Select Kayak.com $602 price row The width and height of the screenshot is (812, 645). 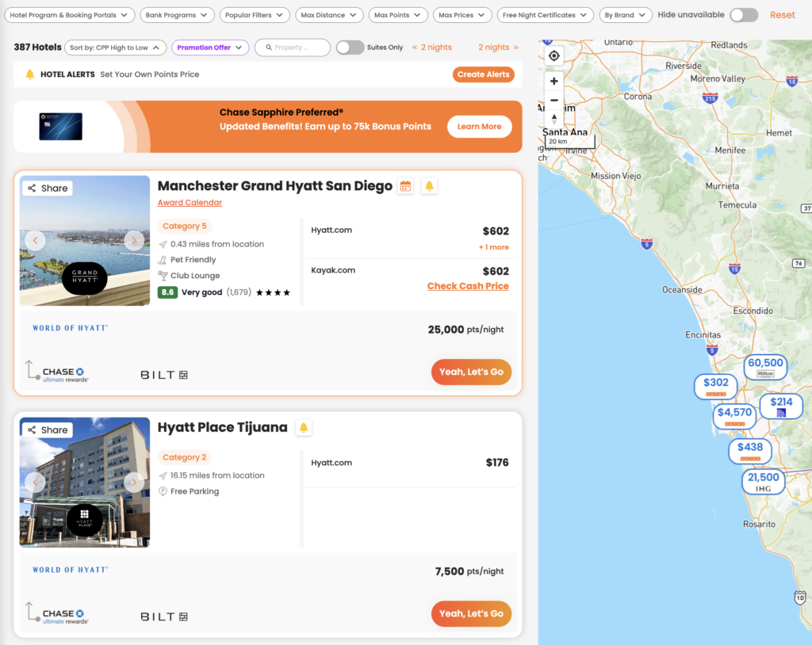click(410, 278)
